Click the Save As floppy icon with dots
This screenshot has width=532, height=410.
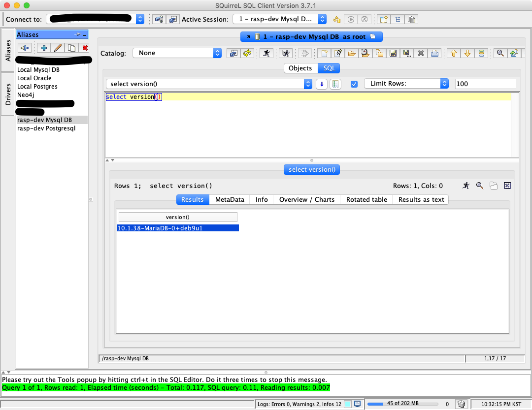click(x=406, y=53)
